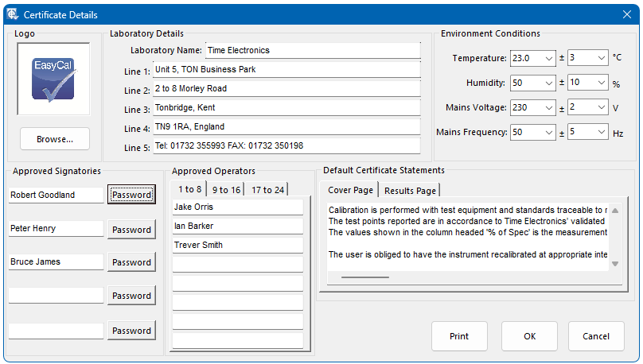Expand the Humidity tolerance dropdown

[600, 83]
